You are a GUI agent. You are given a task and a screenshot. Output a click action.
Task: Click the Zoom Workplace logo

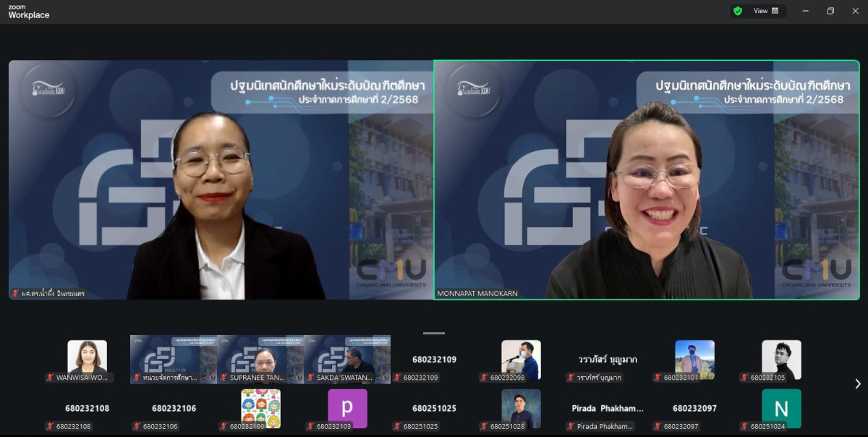pos(29,12)
